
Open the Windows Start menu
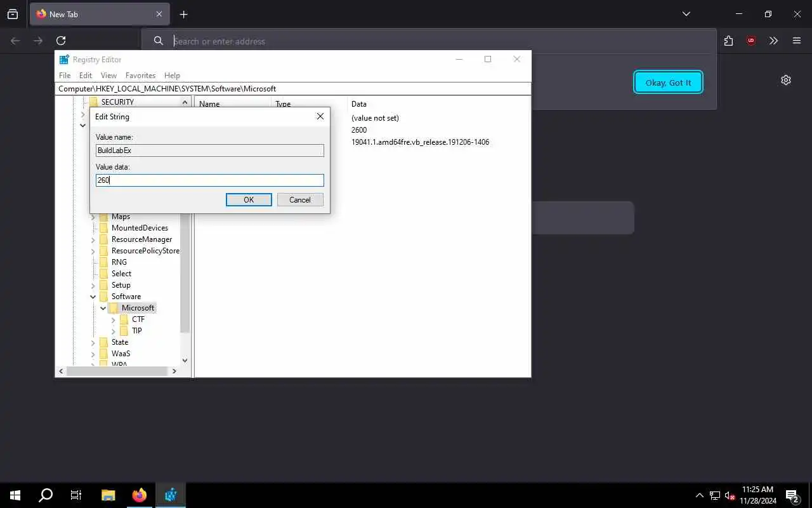coord(15,495)
